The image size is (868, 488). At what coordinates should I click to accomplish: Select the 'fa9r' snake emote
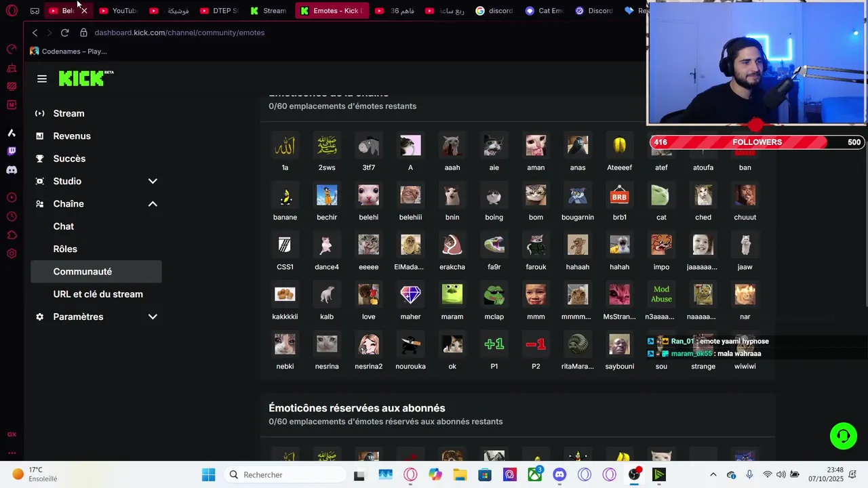point(494,245)
